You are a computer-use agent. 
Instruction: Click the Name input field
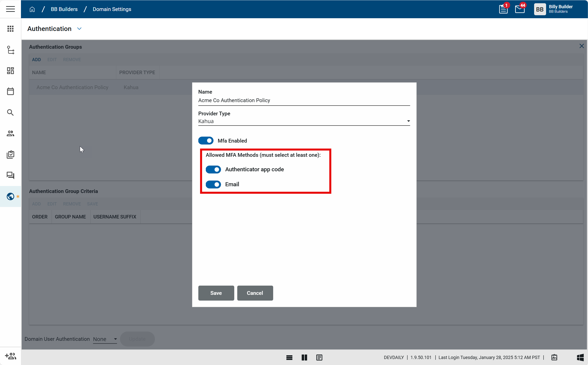304,100
